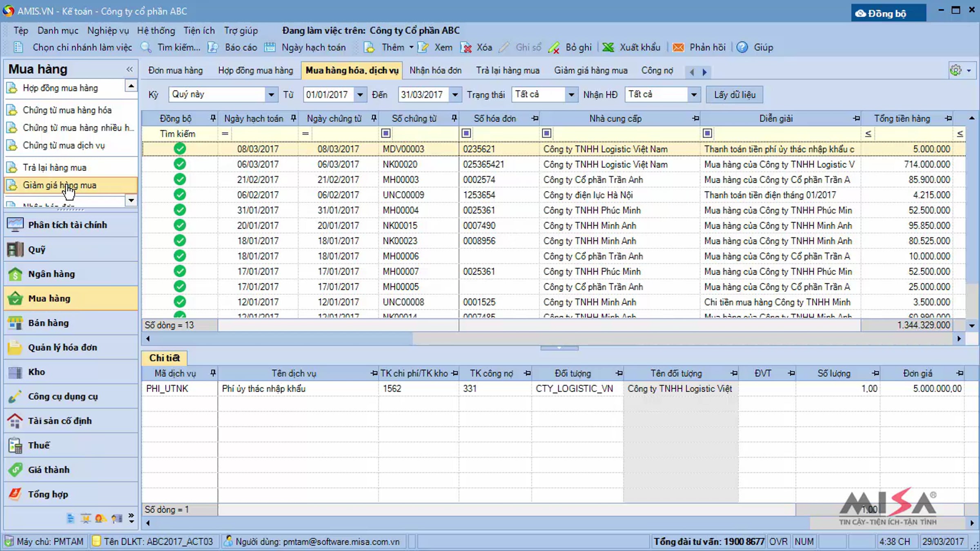Expand the Kỳ period dropdown
The image size is (980, 551).
click(271, 95)
